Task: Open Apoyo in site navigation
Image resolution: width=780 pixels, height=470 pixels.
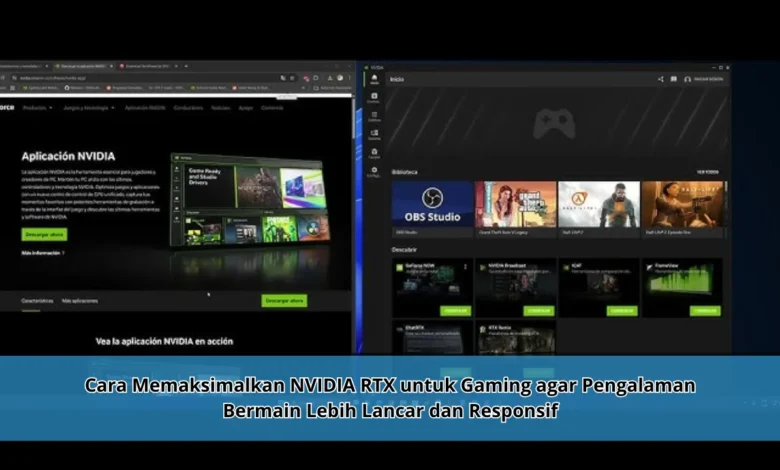Action: 246,108
